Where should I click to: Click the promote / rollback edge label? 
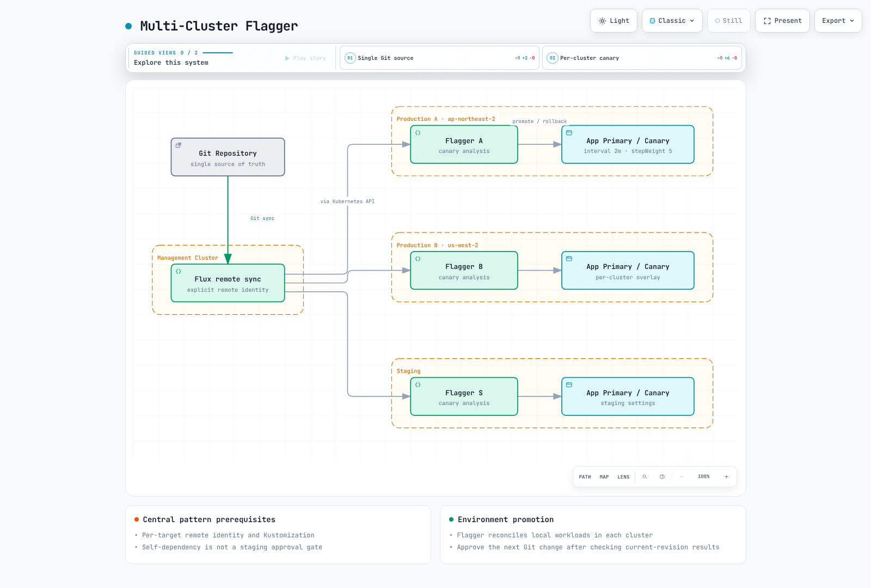point(539,121)
